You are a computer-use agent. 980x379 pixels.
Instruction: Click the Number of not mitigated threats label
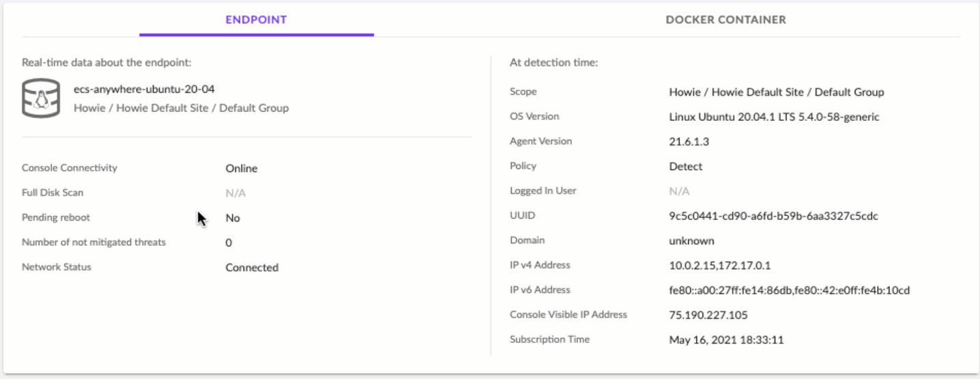click(93, 242)
